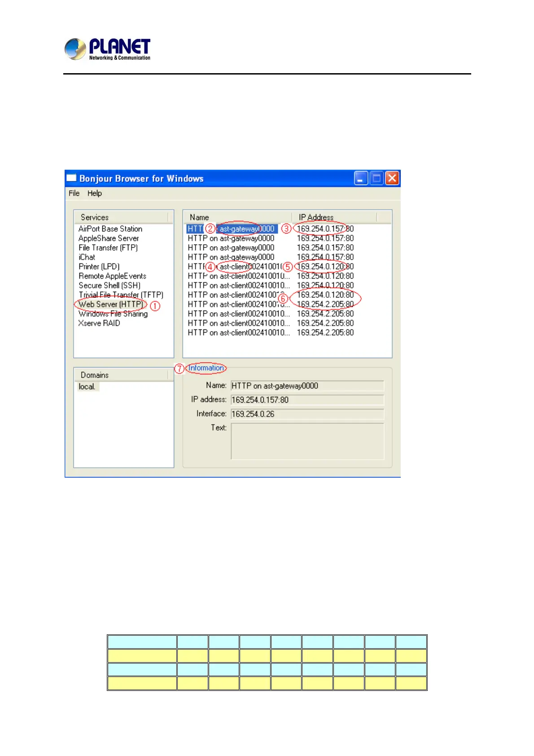Select Remote AppleEvents service
Screen dimensions: 534x756
pyautogui.click(x=112, y=276)
